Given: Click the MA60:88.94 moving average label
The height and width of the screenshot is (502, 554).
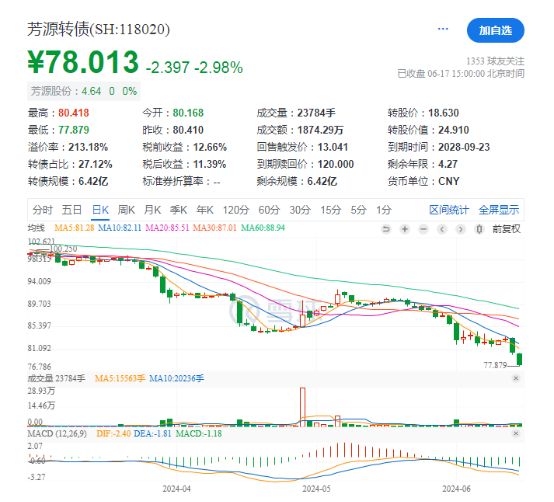Looking at the screenshot, I should pos(263,228).
